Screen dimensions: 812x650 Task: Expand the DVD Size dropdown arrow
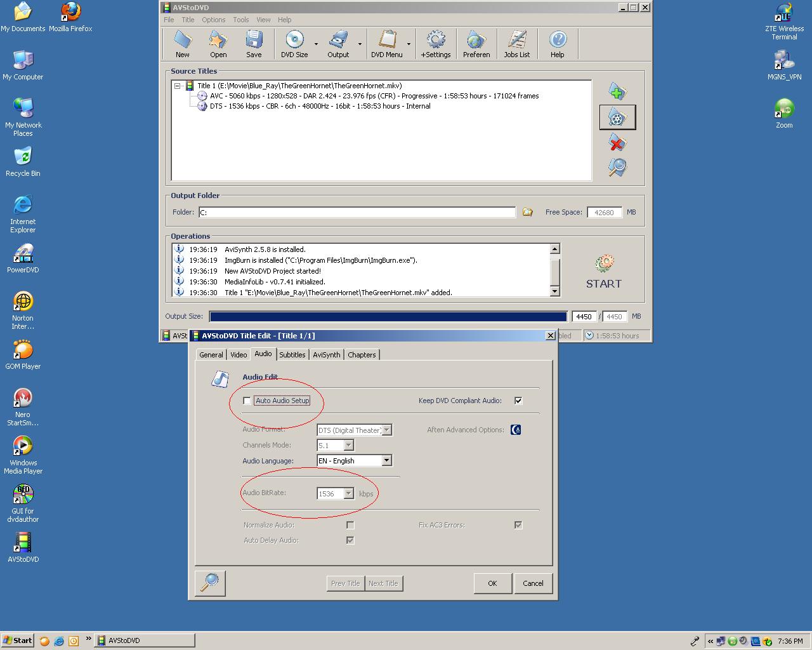point(316,44)
